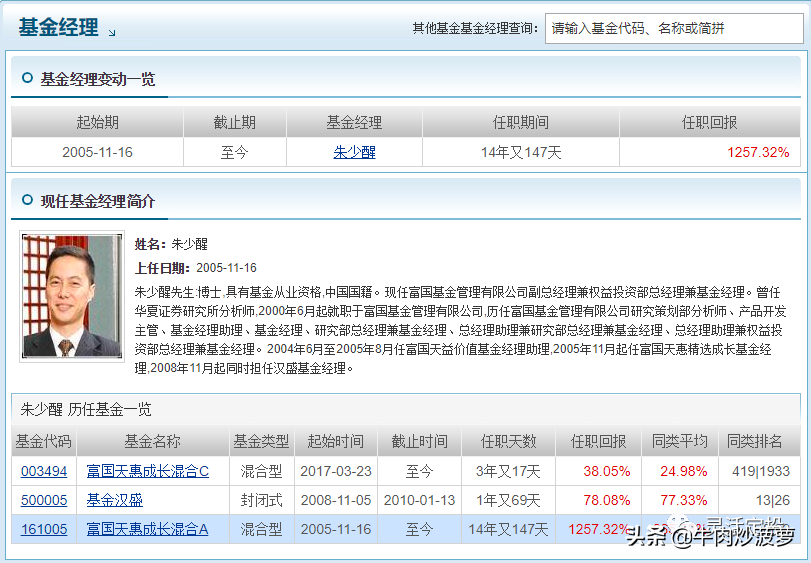811x563 pixels.
Task: Click the 任职天数 column header
Action: click(x=508, y=442)
